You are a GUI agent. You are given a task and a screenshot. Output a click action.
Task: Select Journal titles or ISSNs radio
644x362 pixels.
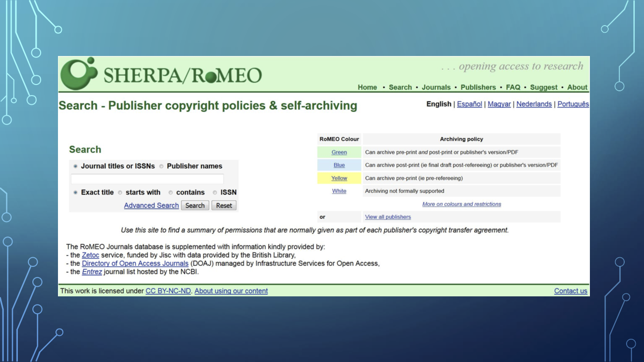click(75, 167)
